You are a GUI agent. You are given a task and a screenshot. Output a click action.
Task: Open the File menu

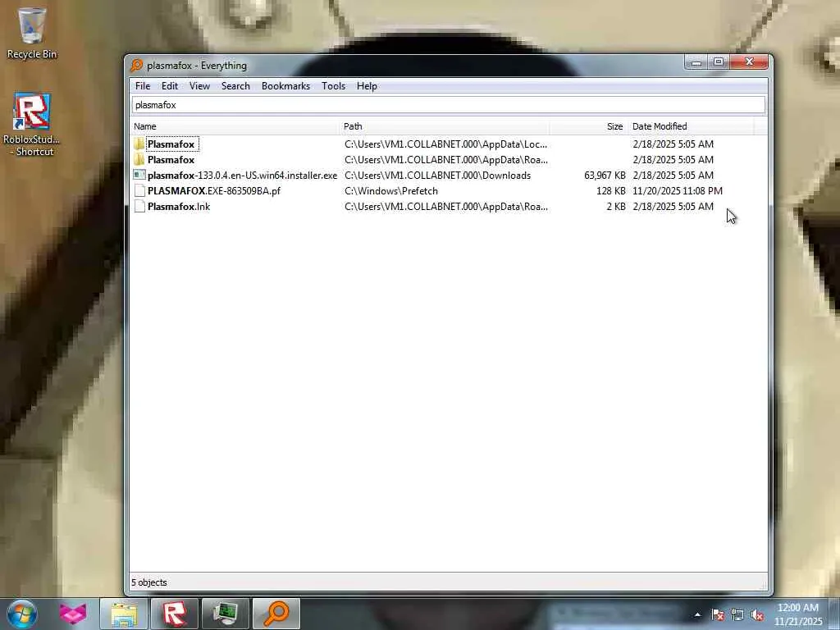[143, 85]
